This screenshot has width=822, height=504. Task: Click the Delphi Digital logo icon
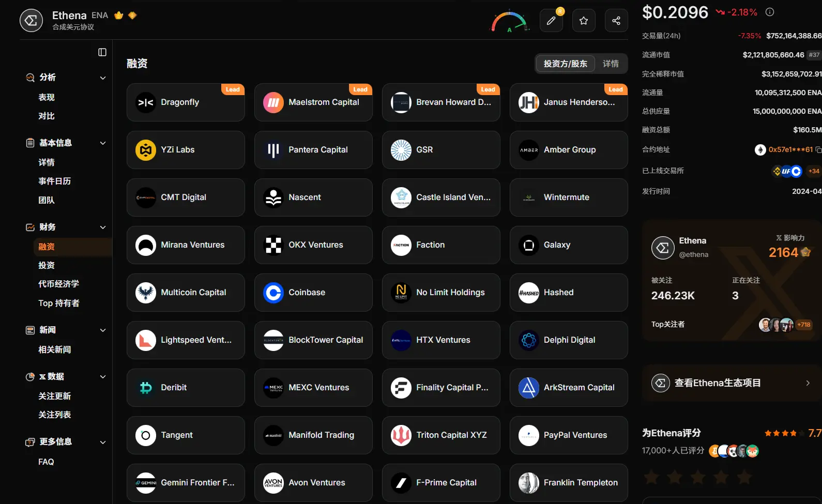(529, 340)
